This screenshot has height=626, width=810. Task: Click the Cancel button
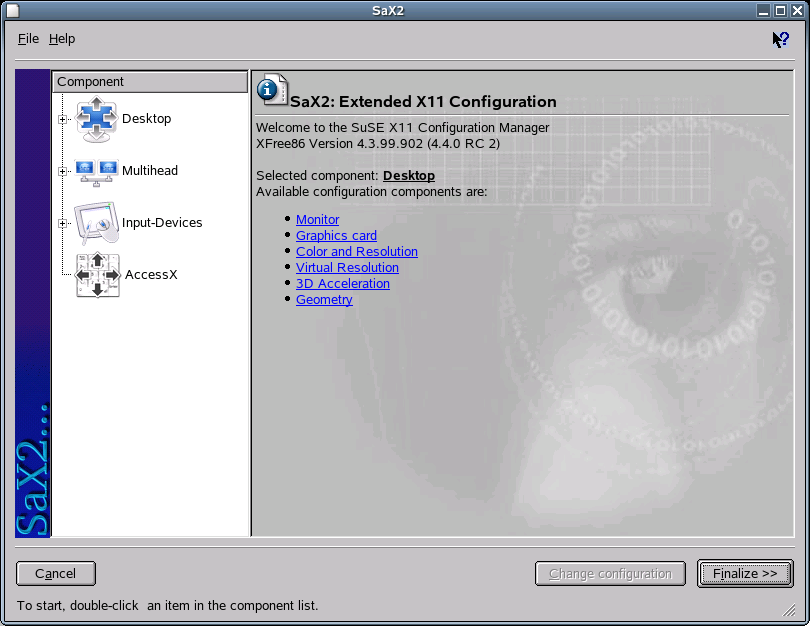tap(56, 573)
